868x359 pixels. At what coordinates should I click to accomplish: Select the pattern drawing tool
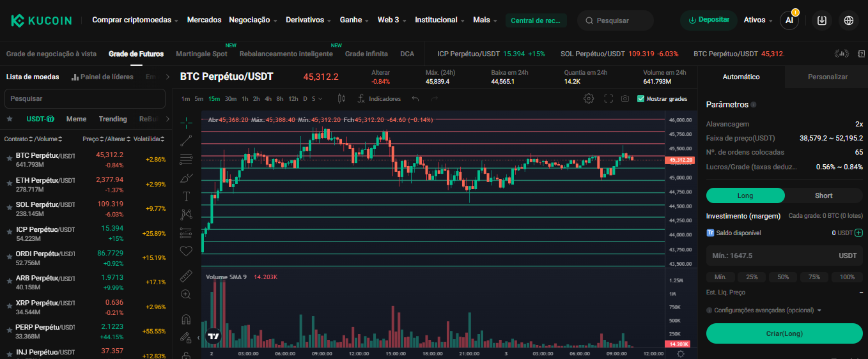pos(186,215)
